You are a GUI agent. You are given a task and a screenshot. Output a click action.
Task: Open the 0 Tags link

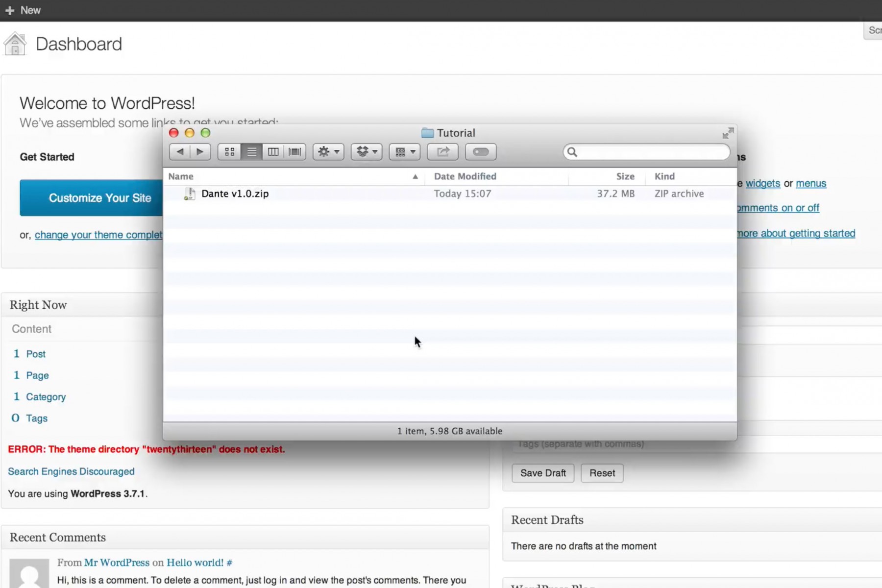[x=29, y=418]
